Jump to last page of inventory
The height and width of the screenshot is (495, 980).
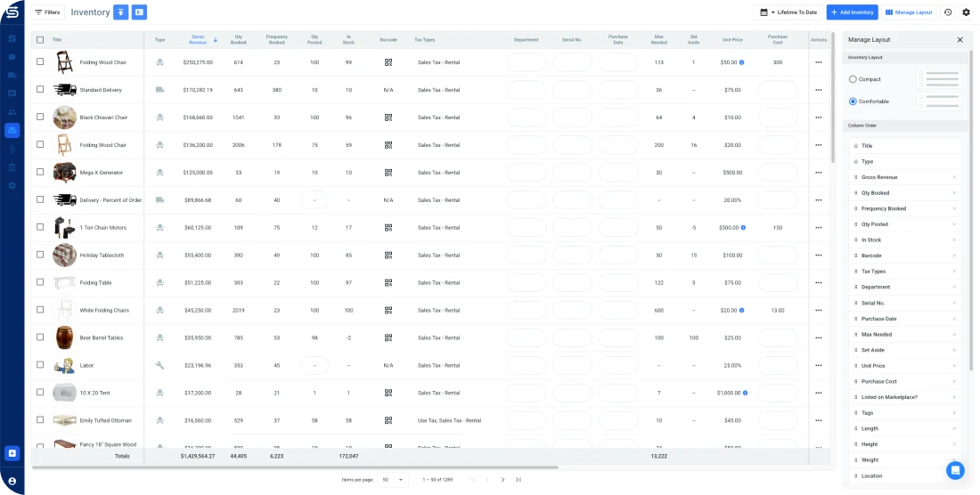pos(519,480)
